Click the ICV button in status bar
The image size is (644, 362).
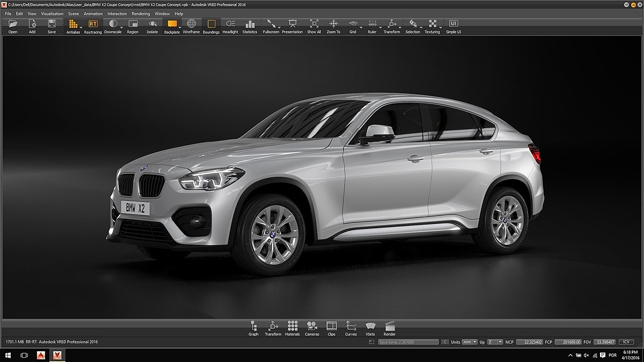click(x=626, y=342)
